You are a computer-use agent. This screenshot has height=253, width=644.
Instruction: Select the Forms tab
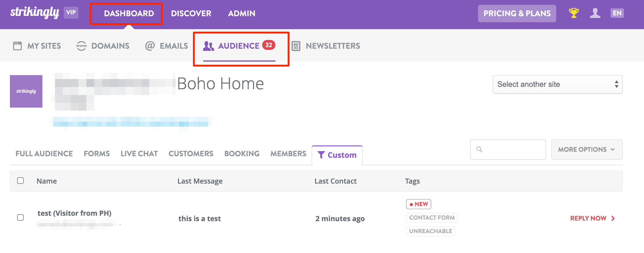(x=97, y=154)
